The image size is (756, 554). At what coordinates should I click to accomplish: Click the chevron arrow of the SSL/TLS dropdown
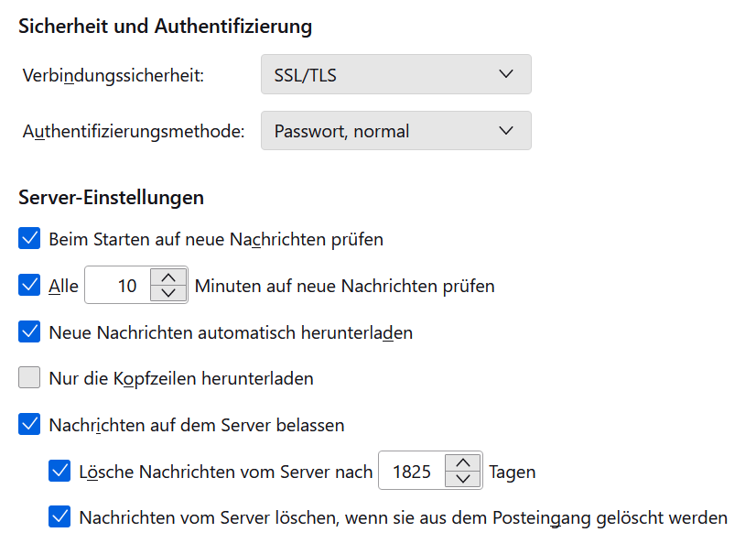pos(506,75)
